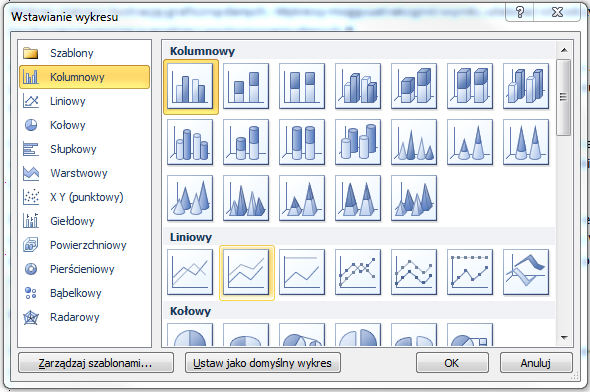Select the clustered pyramid chart thumbnail

(246, 198)
